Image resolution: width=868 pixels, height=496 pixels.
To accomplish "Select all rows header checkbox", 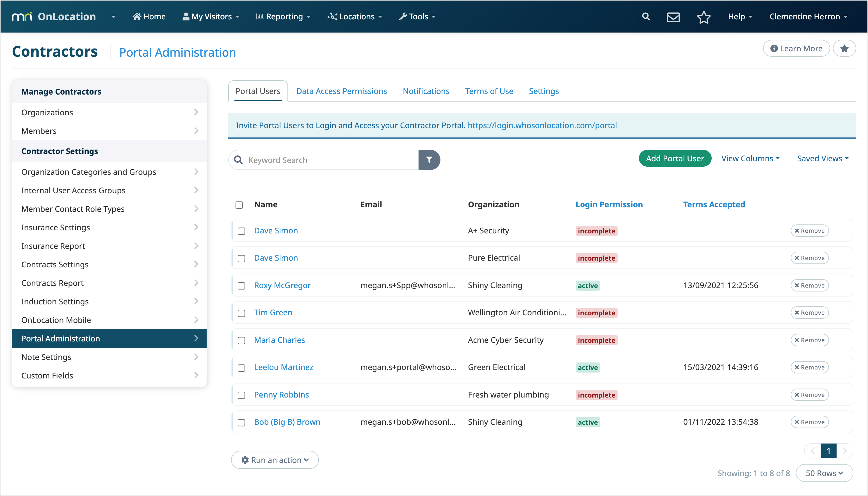I will [239, 205].
